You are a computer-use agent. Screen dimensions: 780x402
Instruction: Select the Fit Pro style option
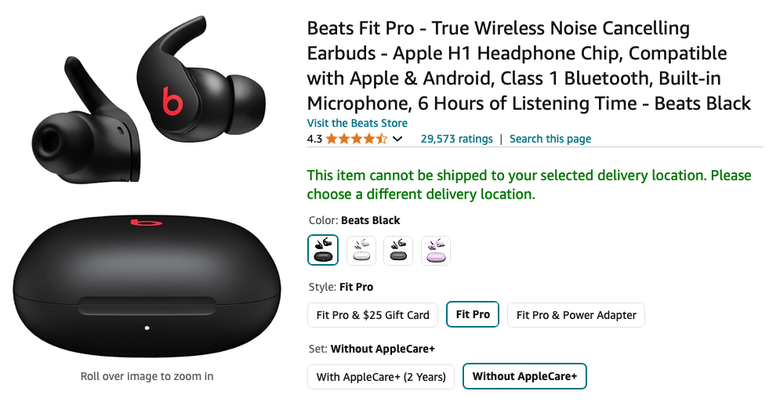[473, 314]
